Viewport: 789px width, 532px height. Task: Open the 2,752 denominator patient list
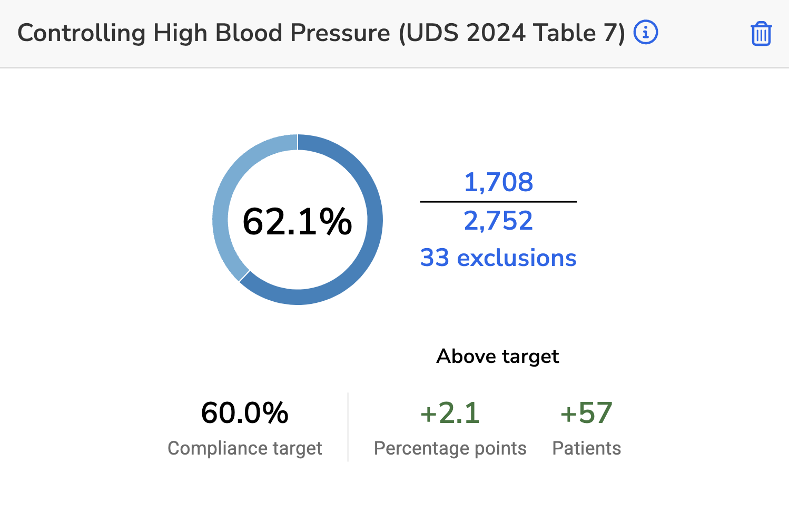[498, 221]
